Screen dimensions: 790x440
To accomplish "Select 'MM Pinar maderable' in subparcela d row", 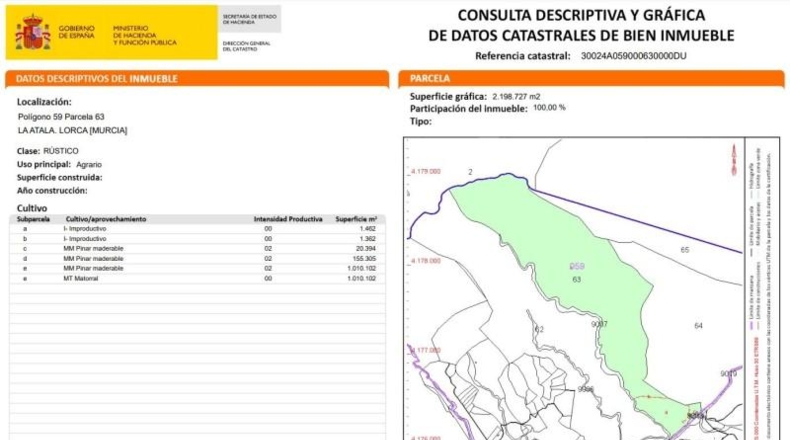I will [93, 259].
